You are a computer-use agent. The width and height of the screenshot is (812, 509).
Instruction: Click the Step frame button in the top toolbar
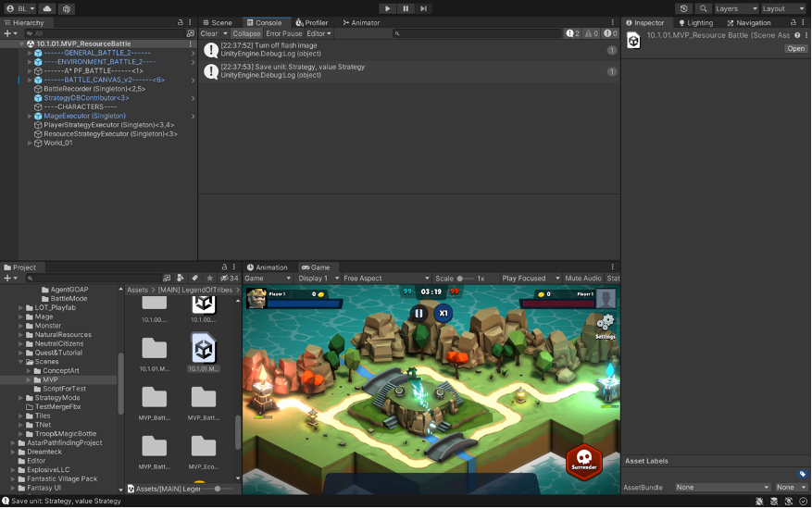tap(424, 8)
